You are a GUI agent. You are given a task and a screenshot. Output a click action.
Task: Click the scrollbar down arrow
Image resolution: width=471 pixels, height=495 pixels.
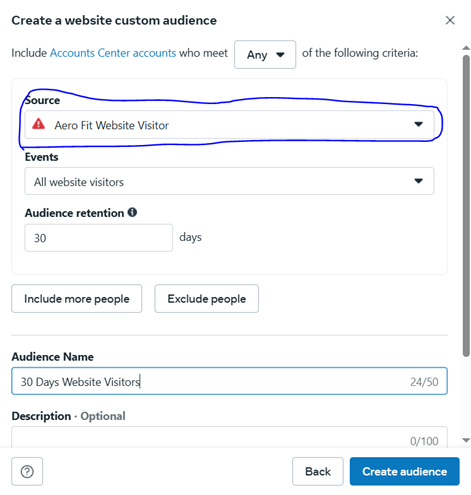coord(466,440)
